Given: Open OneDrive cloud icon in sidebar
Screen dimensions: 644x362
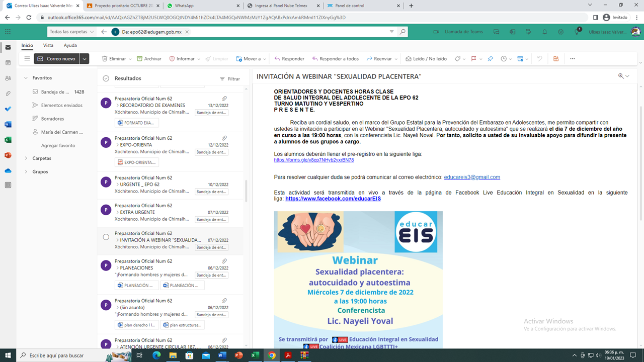Looking at the screenshot, I should point(8,170).
